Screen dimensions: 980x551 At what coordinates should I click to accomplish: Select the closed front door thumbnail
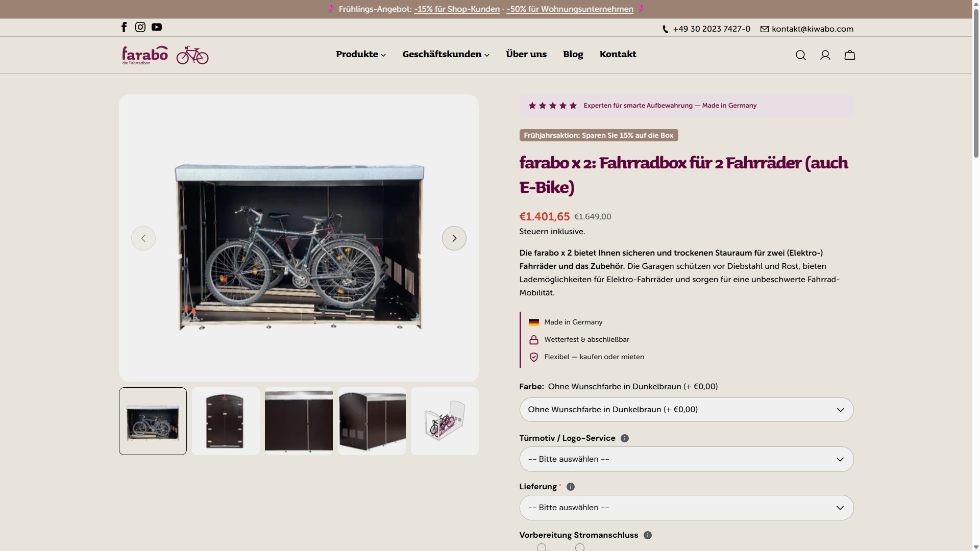226,421
